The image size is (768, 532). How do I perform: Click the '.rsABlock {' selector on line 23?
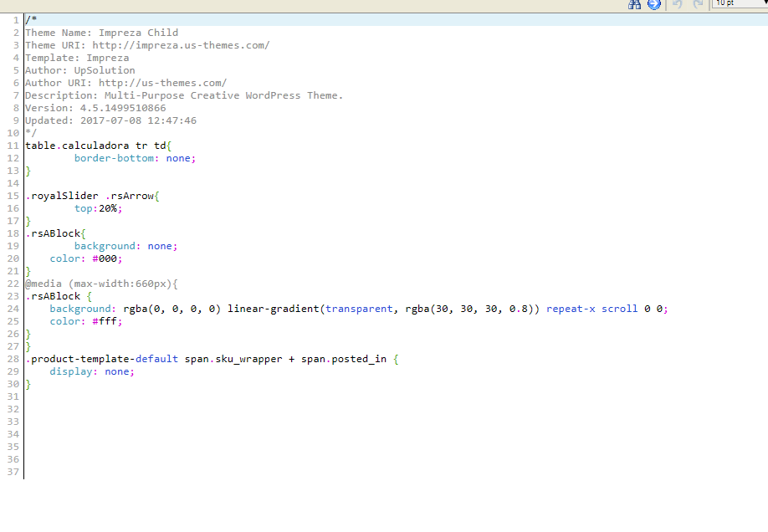click(x=59, y=296)
